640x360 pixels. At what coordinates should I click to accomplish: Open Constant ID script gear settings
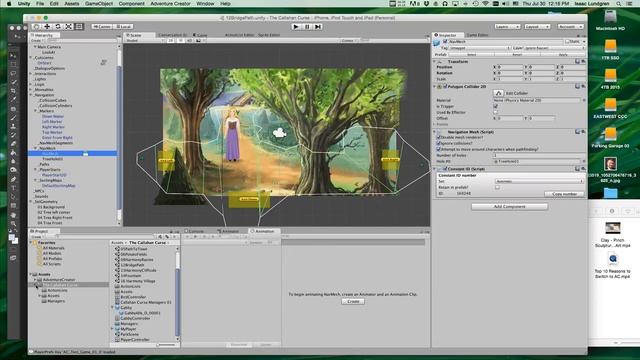[x=583, y=168]
